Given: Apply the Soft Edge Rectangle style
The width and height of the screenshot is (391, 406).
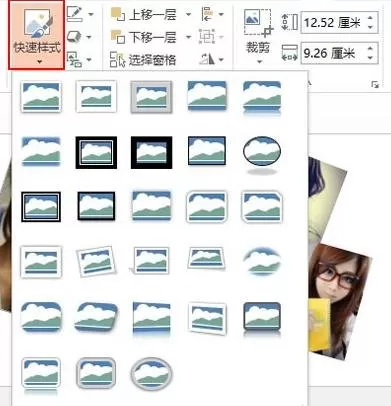Looking at the screenshot, I should (x=41, y=151).
